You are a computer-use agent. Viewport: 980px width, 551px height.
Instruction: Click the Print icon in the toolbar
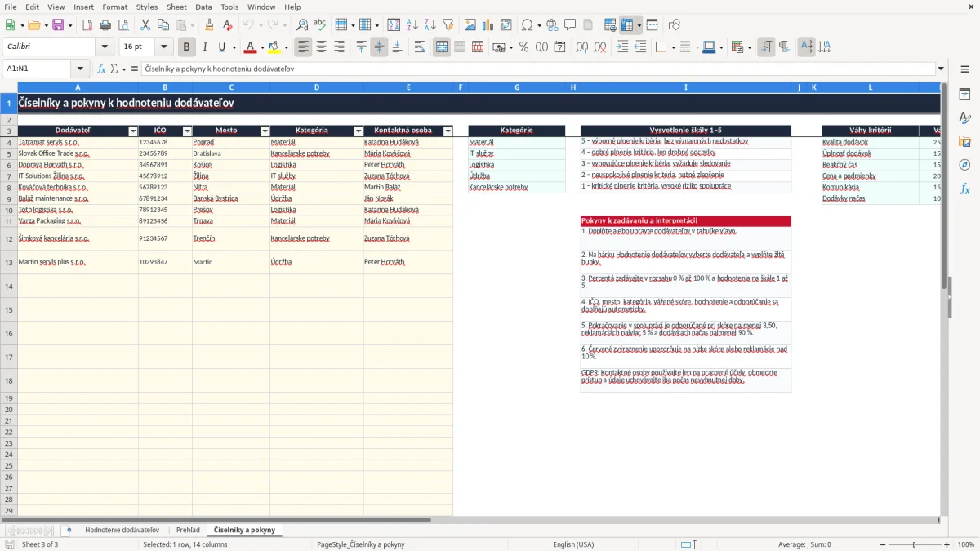(x=105, y=25)
